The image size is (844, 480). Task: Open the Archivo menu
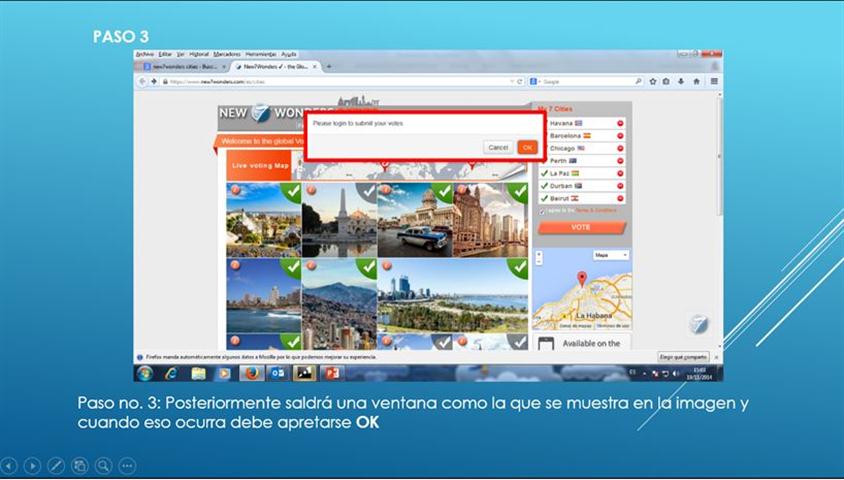click(145, 54)
